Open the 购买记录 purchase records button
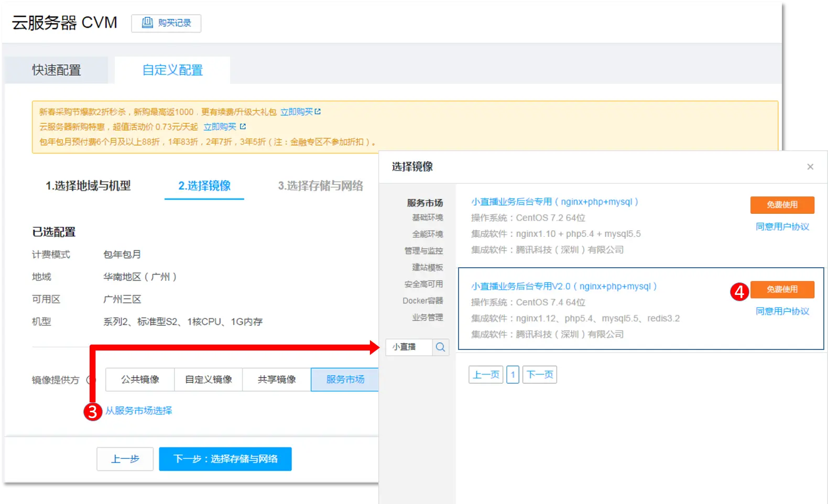828x504 pixels. [166, 23]
